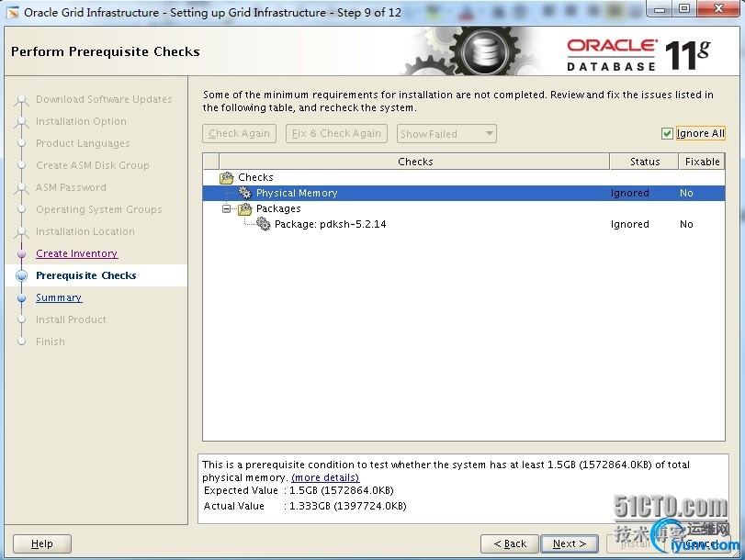Jump to the Summary step
The image size is (745, 560).
click(59, 297)
